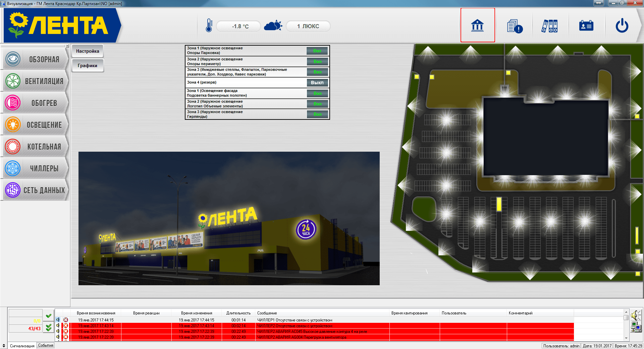
Task: Open the home building icon page
Action: pos(477,26)
